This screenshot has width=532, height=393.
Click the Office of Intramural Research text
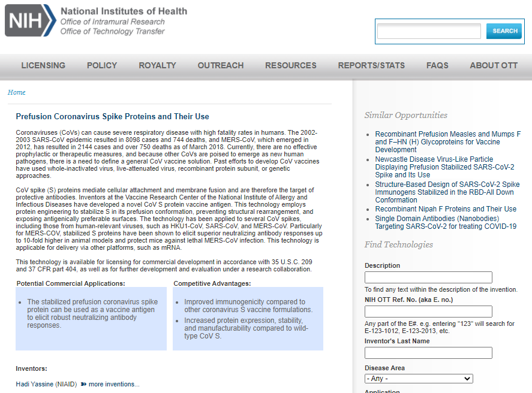(112, 22)
